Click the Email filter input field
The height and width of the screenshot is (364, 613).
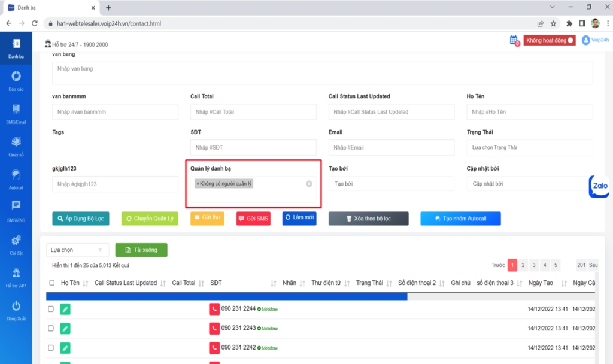click(392, 148)
